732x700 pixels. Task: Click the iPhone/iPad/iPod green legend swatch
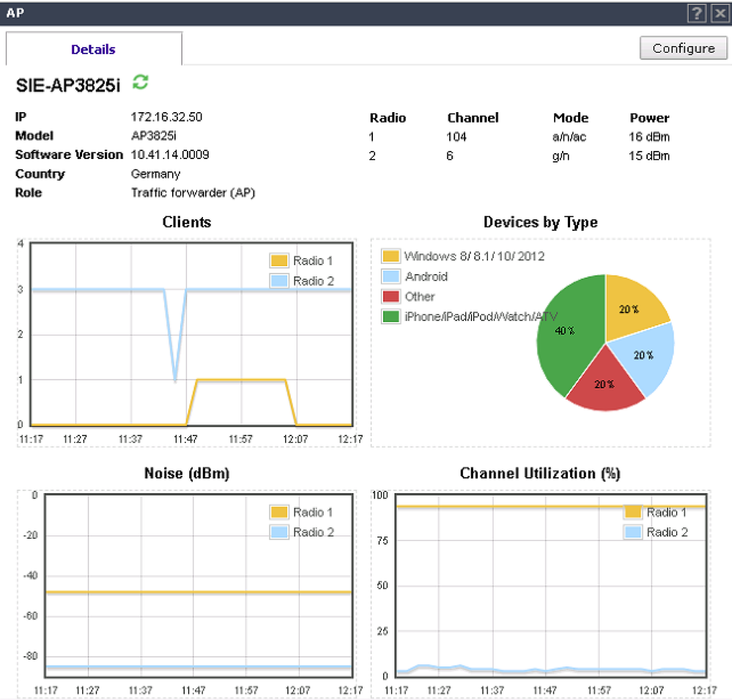pos(391,317)
